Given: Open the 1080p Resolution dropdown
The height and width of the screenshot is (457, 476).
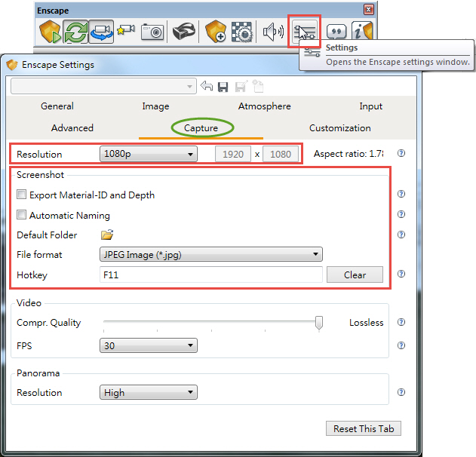Looking at the screenshot, I should point(149,154).
